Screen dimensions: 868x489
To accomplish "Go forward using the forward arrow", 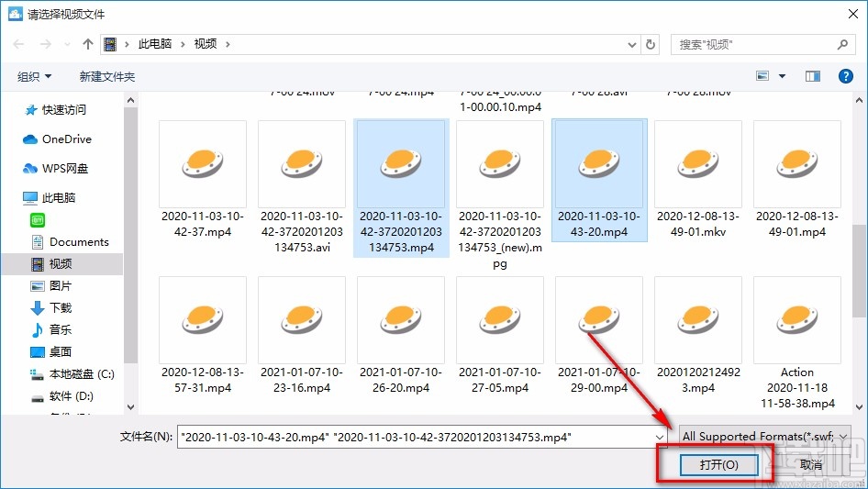I will (45, 44).
